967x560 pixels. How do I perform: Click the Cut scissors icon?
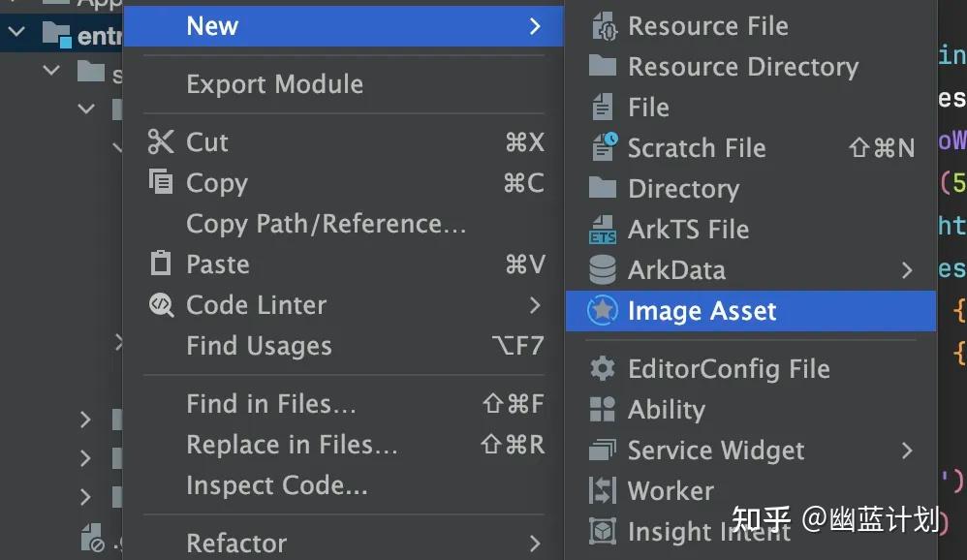click(x=161, y=141)
